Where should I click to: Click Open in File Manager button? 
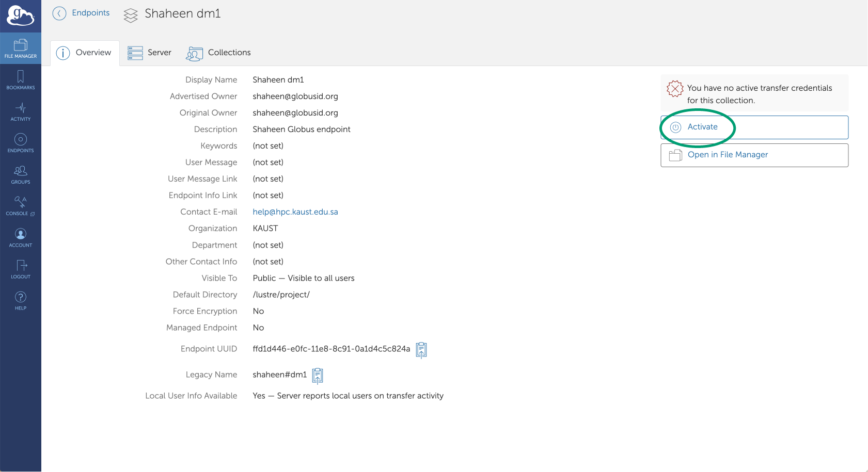tap(754, 155)
